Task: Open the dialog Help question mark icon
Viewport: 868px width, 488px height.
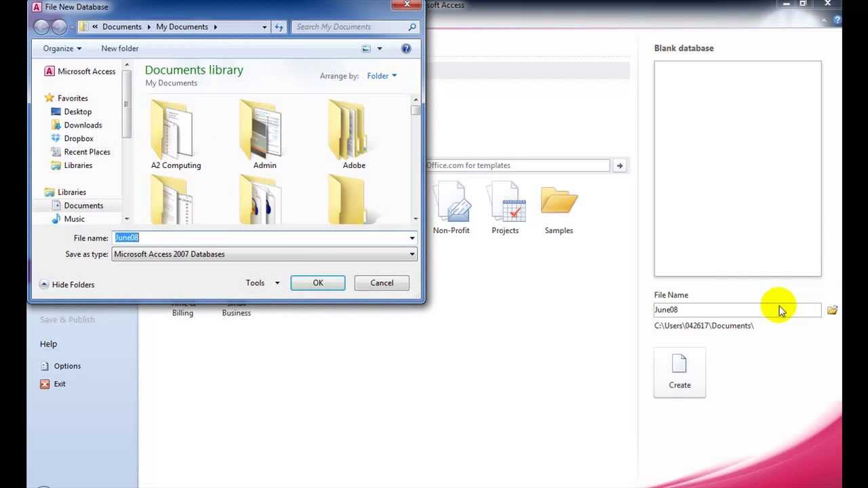Action: click(x=406, y=48)
